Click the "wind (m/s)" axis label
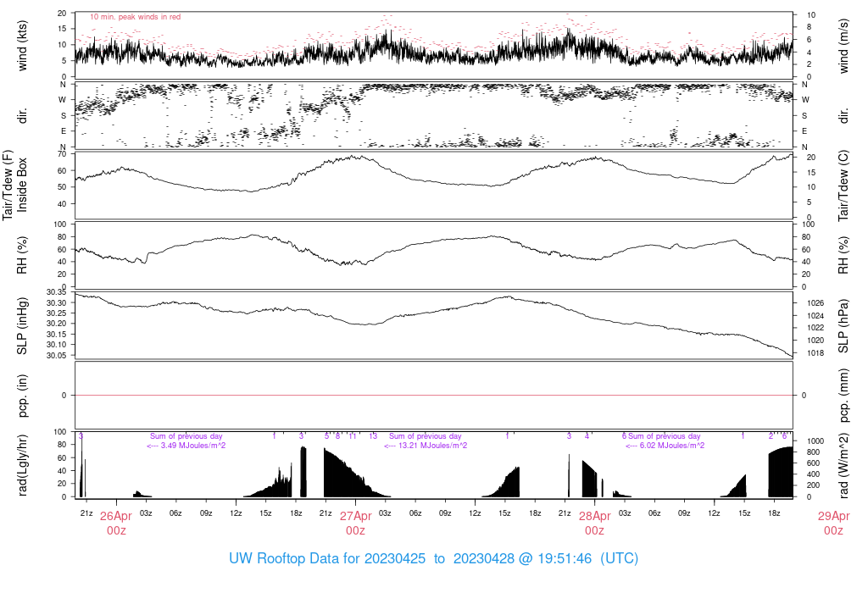The width and height of the screenshot is (868, 593). point(843,46)
